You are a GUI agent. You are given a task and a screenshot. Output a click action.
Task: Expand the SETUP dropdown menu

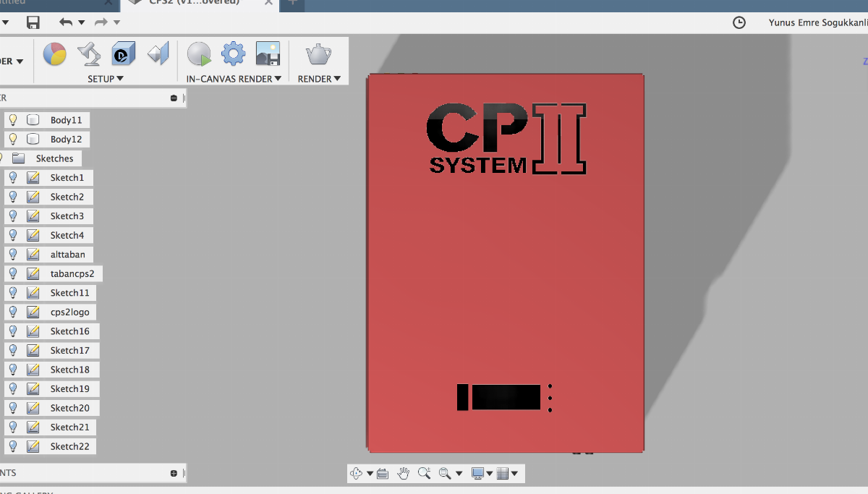tap(106, 79)
